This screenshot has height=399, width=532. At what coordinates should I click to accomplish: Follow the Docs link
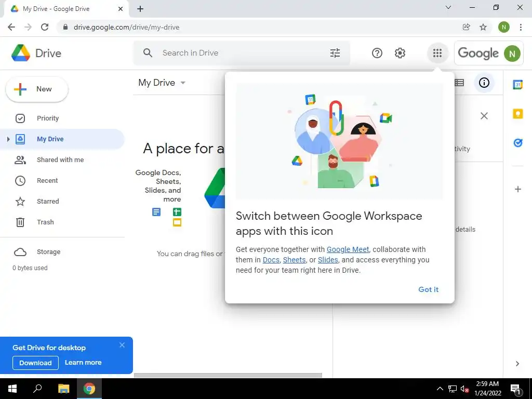pos(271,260)
